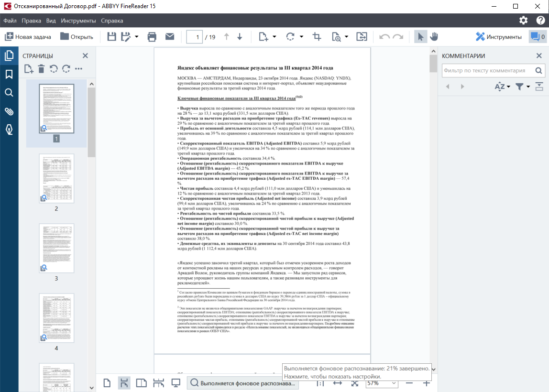Select page 2 thumbnail
549x392 pixels.
coord(56,178)
